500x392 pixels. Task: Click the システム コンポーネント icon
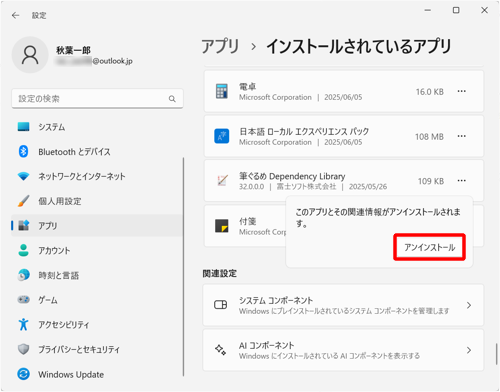click(x=220, y=305)
